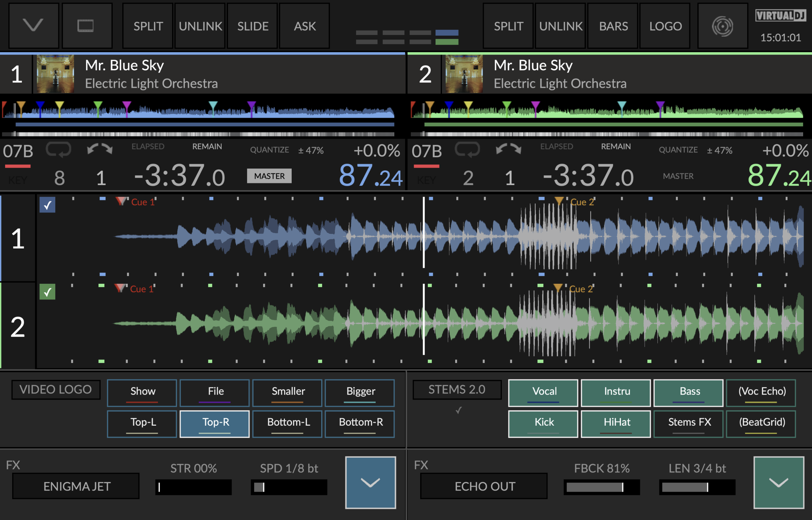
Task: Click the orange Cue 2 marker on waveform 2
Action: 558,288
